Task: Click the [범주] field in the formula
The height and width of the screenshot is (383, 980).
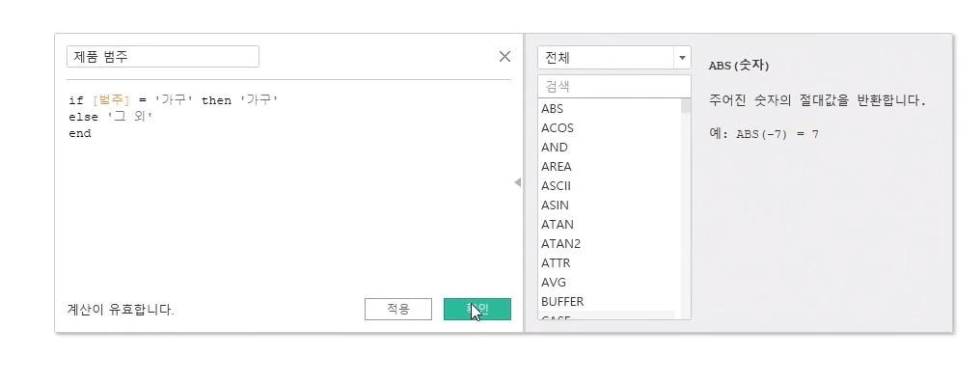Action: point(111,100)
